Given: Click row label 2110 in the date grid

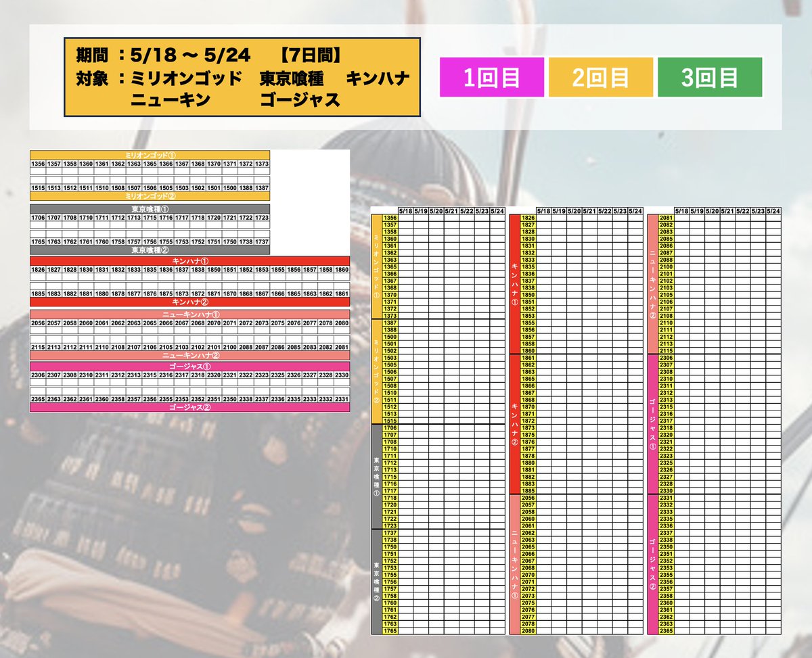Looking at the screenshot, I should (x=667, y=323).
